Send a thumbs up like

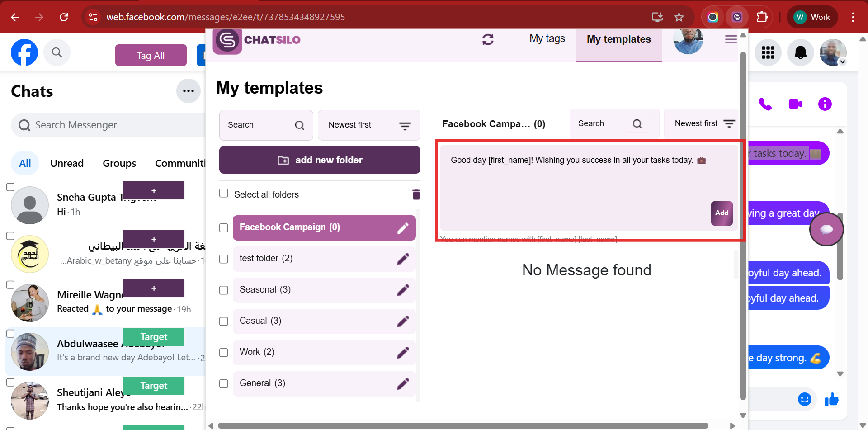tap(832, 399)
